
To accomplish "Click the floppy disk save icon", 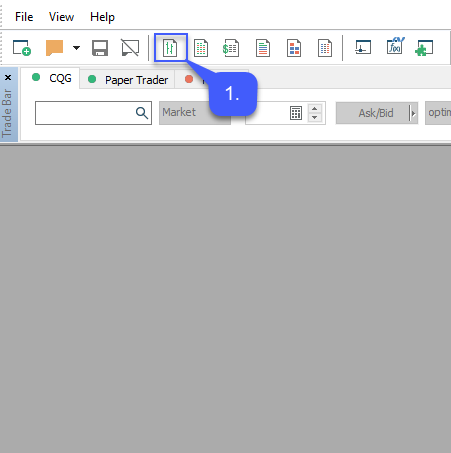I will [100, 48].
